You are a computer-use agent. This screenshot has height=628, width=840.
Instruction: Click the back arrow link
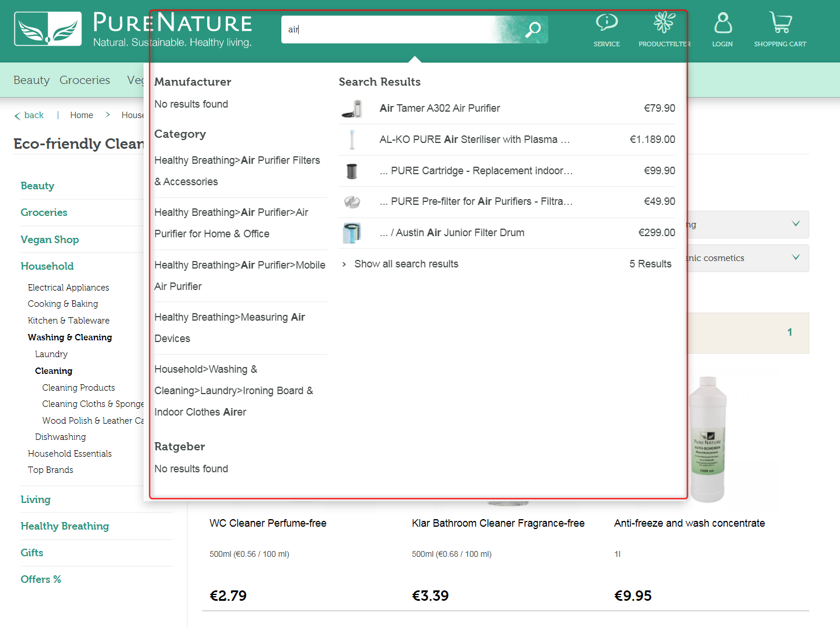point(29,115)
